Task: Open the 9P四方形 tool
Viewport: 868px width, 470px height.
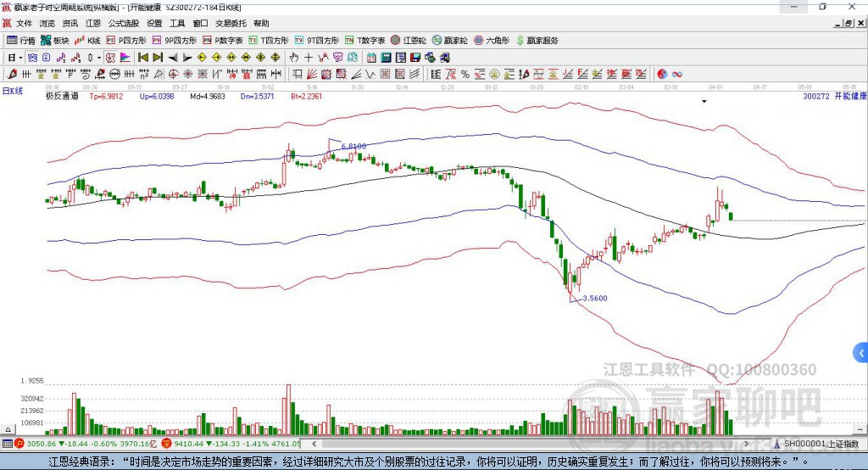Action: pyautogui.click(x=175, y=41)
